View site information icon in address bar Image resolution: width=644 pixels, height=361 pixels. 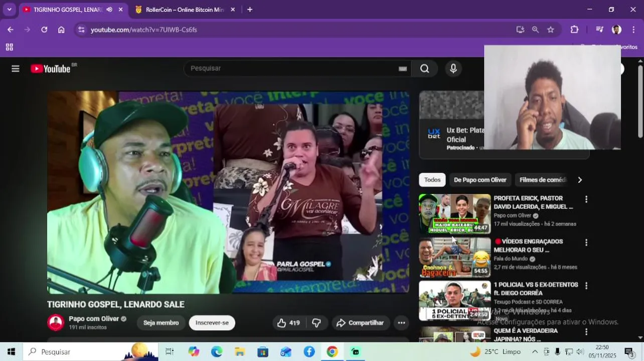tap(82, 30)
